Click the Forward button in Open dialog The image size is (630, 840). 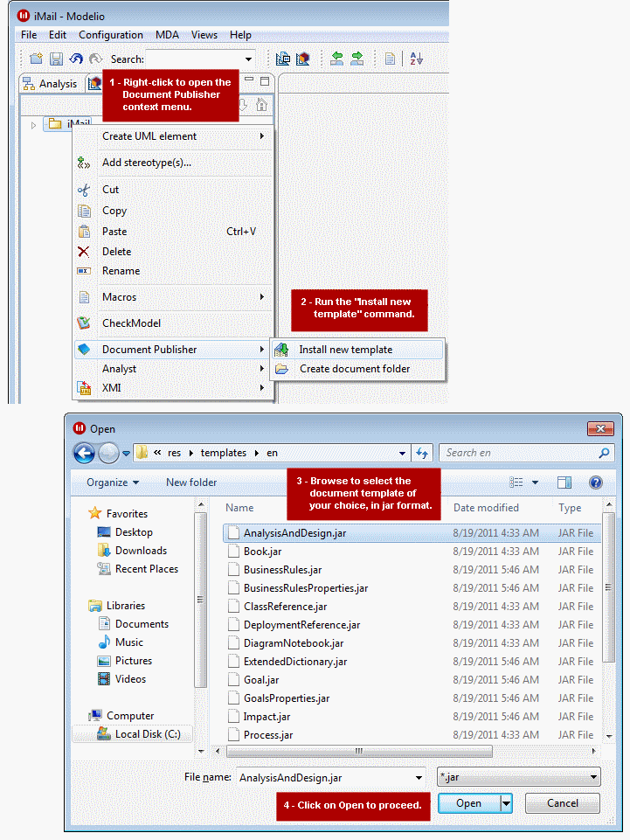coord(108,453)
